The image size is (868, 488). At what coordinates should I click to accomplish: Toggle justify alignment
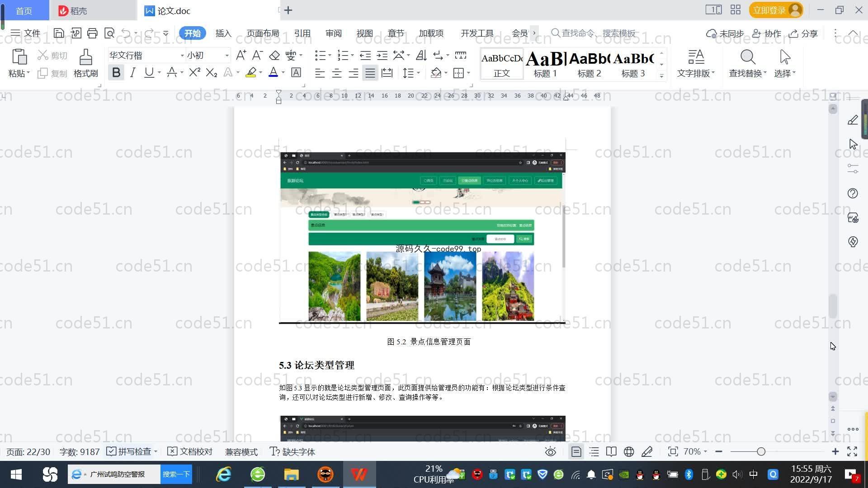(370, 73)
